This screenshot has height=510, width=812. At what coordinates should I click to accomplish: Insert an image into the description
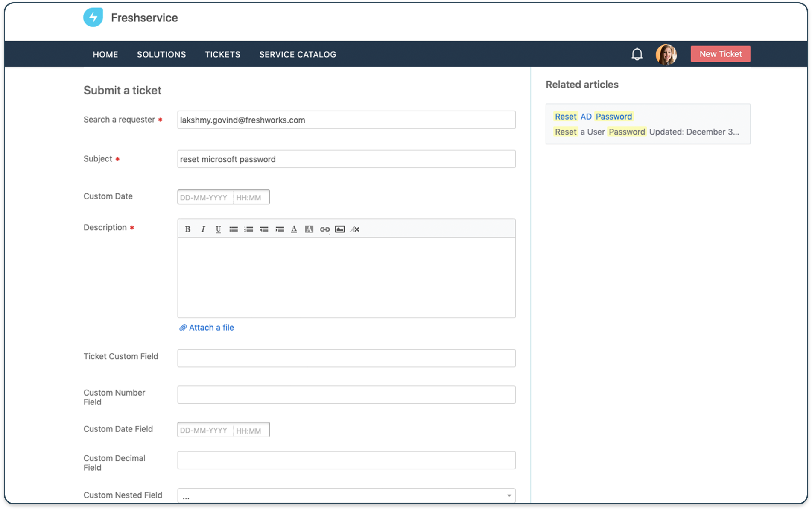coord(339,229)
